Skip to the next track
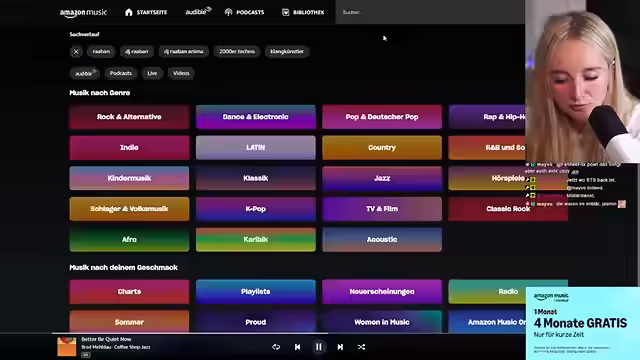 [x=340, y=347]
